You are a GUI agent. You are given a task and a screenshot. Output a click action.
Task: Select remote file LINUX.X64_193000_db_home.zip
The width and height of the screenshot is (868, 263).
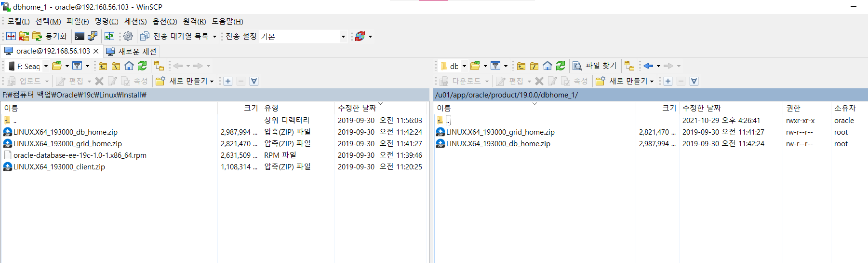click(498, 143)
